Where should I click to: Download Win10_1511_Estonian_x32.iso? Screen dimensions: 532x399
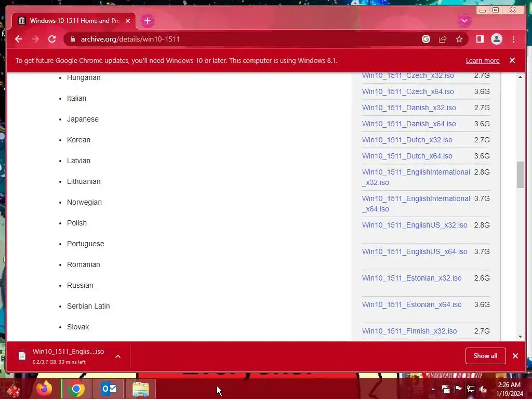point(411,278)
